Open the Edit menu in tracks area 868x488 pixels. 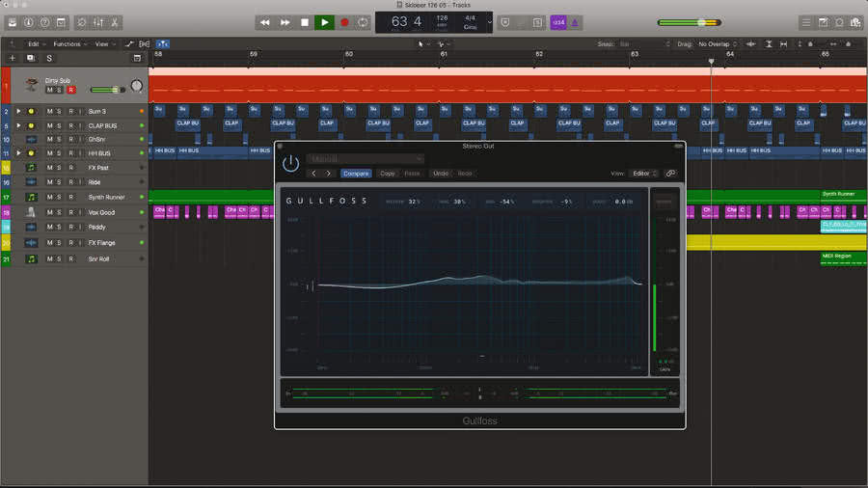coord(36,43)
